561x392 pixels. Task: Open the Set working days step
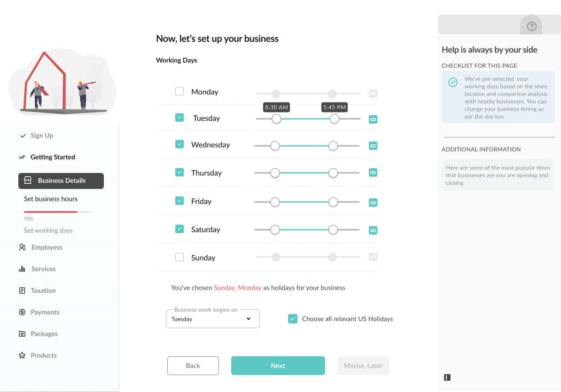[x=48, y=230]
